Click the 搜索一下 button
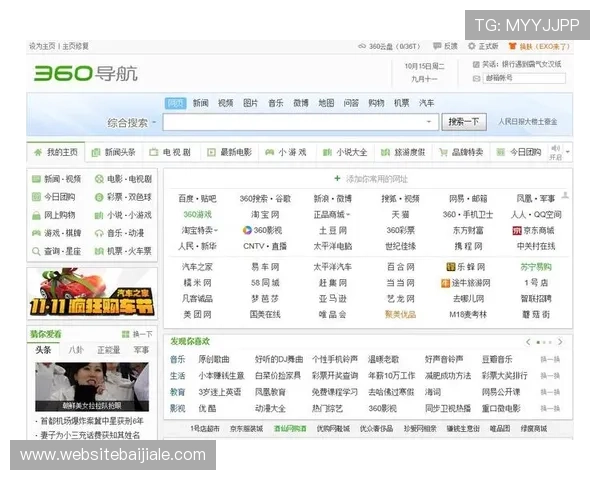Viewport: 600px width, 480px height. 464,122
